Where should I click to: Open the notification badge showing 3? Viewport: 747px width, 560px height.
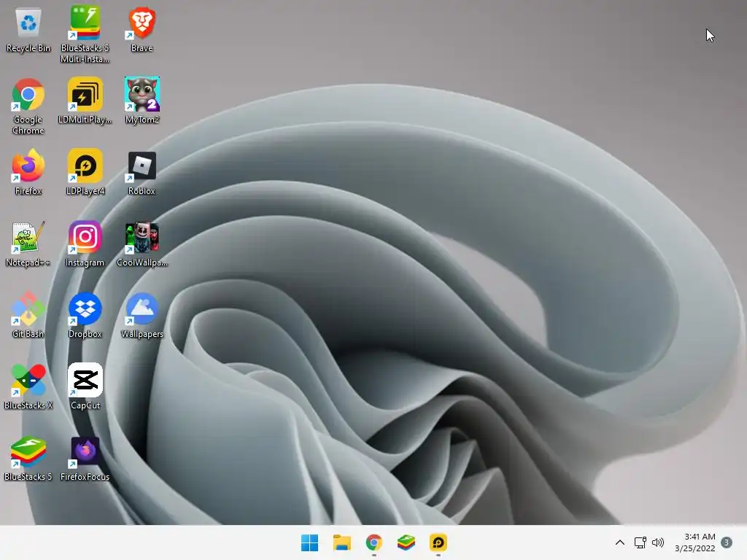click(x=727, y=542)
